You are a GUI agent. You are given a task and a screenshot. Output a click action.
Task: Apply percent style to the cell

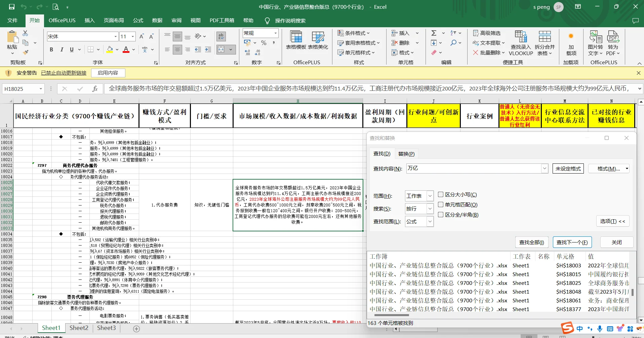264,43
